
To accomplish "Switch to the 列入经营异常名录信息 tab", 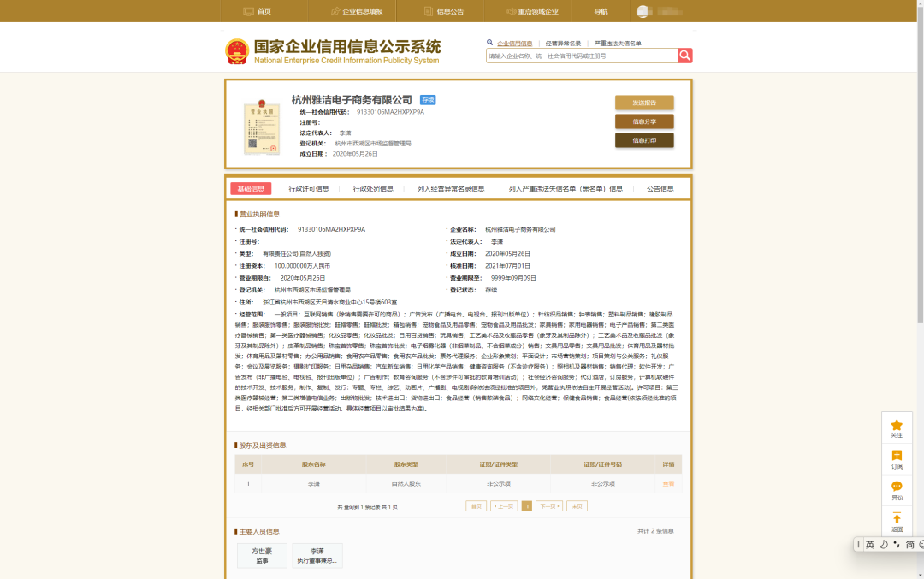I will click(x=451, y=188).
